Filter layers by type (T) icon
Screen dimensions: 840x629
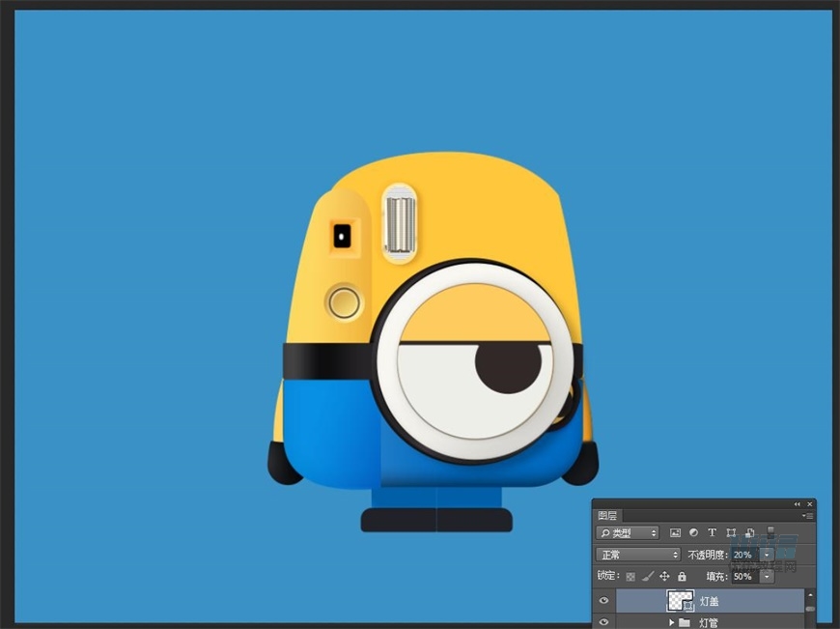tap(712, 532)
